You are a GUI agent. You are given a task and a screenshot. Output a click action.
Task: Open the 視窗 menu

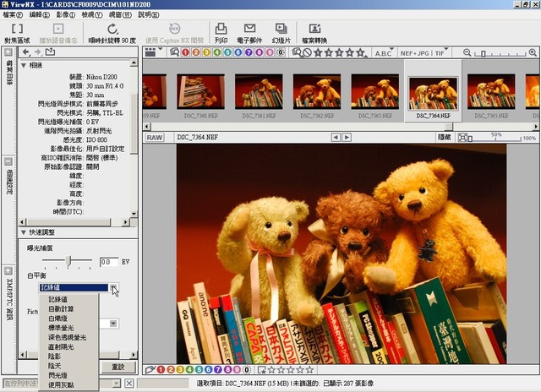tap(120, 15)
